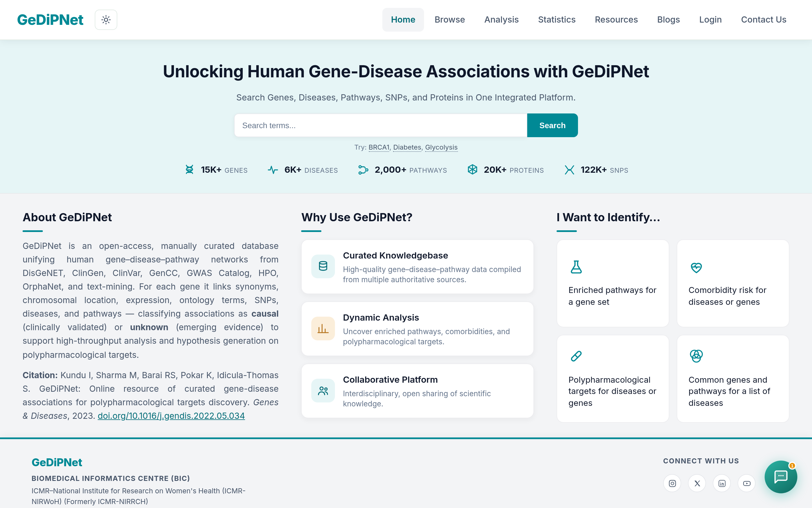Try the Glycolysis example search link
This screenshot has height=508, width=812.
441,147
